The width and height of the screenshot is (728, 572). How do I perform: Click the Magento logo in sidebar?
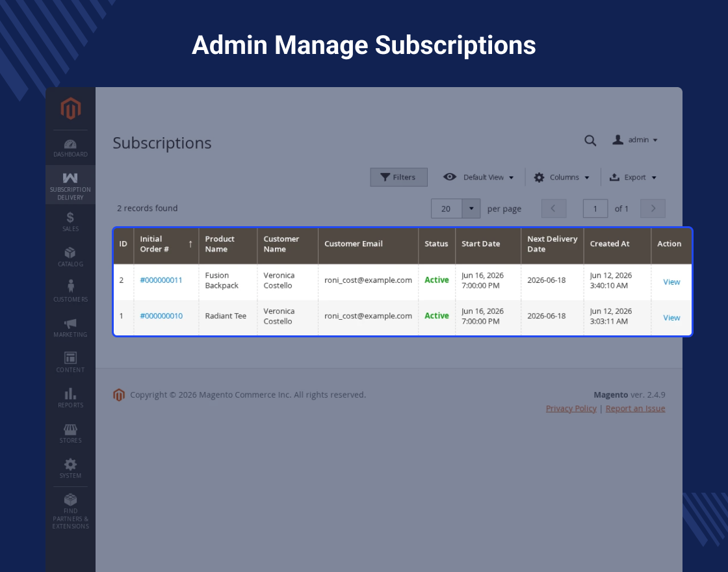point(71,108)
